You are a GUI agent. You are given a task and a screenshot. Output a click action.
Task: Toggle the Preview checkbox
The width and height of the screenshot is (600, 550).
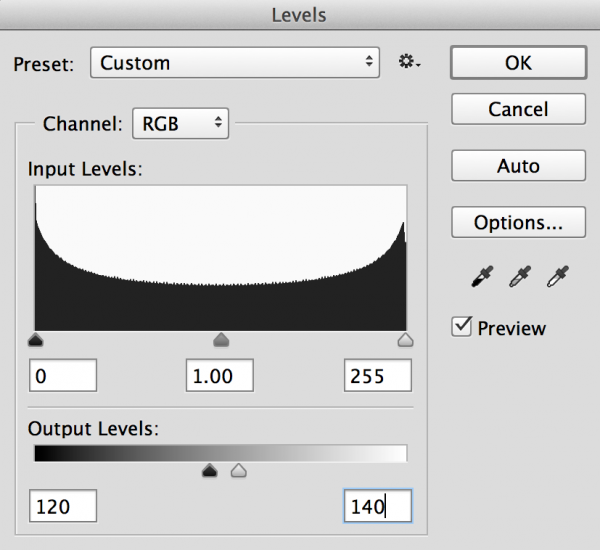pyautogui.click(x=462, y=327)
